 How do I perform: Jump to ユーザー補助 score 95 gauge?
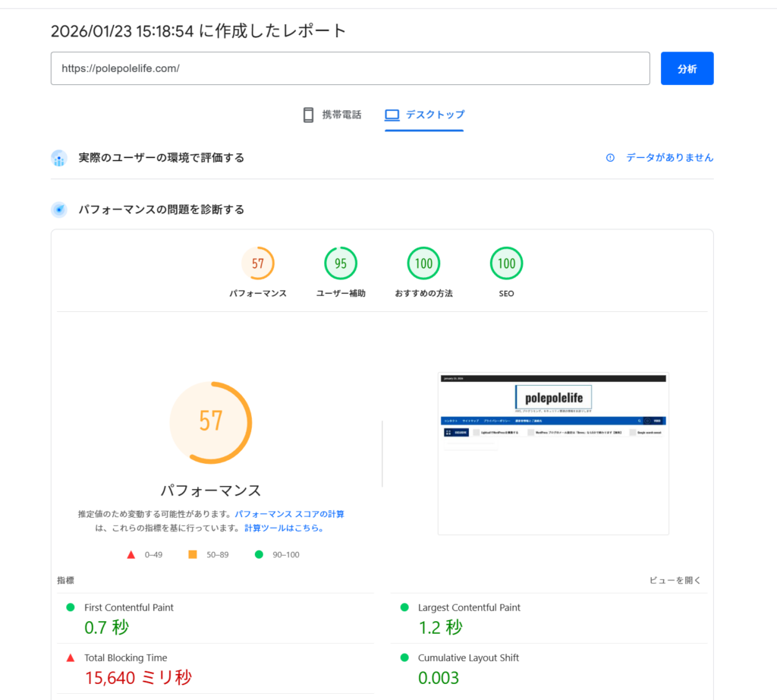[341, 263]
